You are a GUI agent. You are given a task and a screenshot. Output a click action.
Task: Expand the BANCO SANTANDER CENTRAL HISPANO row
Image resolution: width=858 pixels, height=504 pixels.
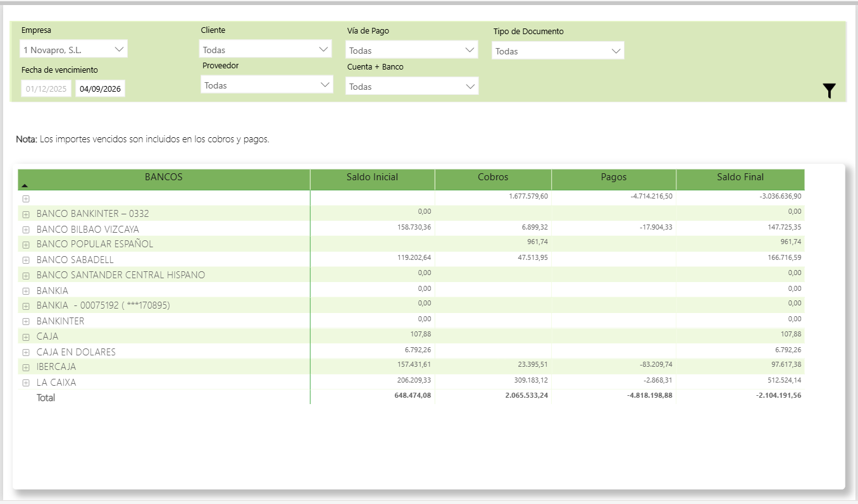coord(26,276)
